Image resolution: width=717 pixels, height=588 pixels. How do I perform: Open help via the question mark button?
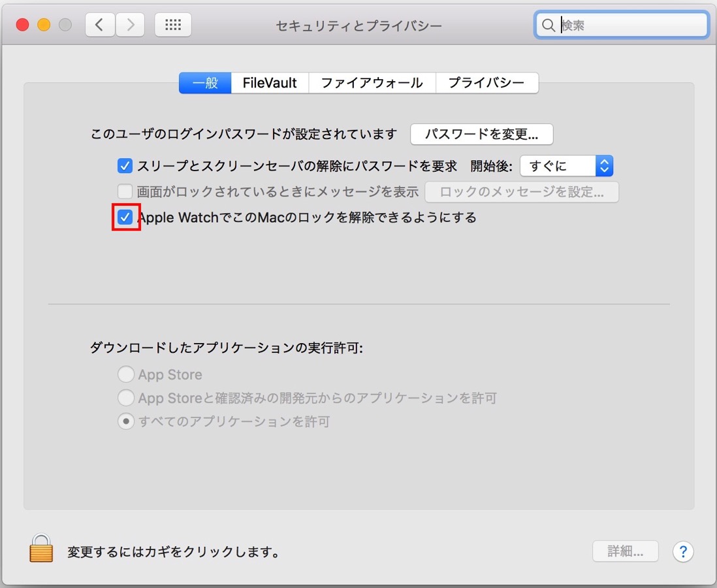682,551
